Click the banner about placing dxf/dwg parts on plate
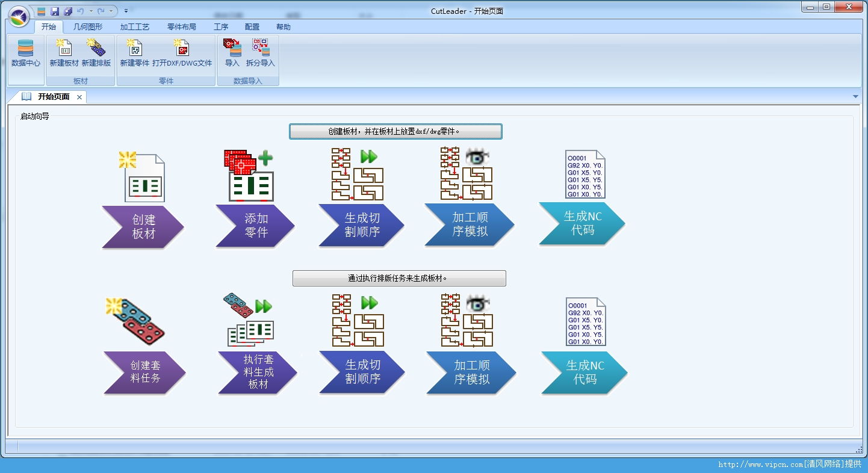 (395, 131)
